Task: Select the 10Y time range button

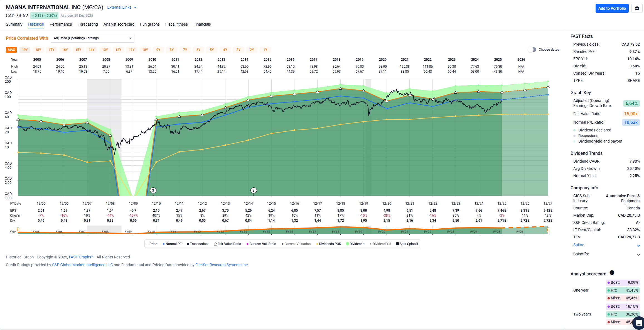Action: click(x=145, y=50)
